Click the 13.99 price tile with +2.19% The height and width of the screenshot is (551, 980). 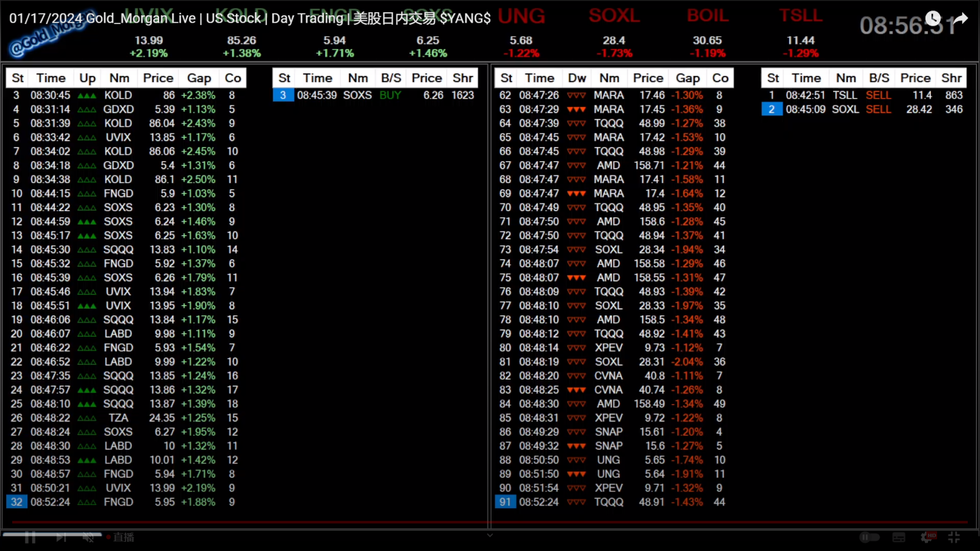pos(149,47)
